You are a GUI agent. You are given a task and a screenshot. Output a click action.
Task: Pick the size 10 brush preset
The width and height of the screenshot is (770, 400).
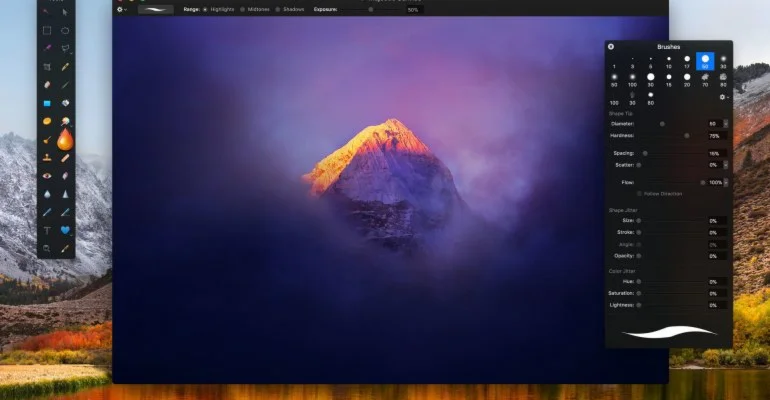pyautogui.click(x=669, y=62)
